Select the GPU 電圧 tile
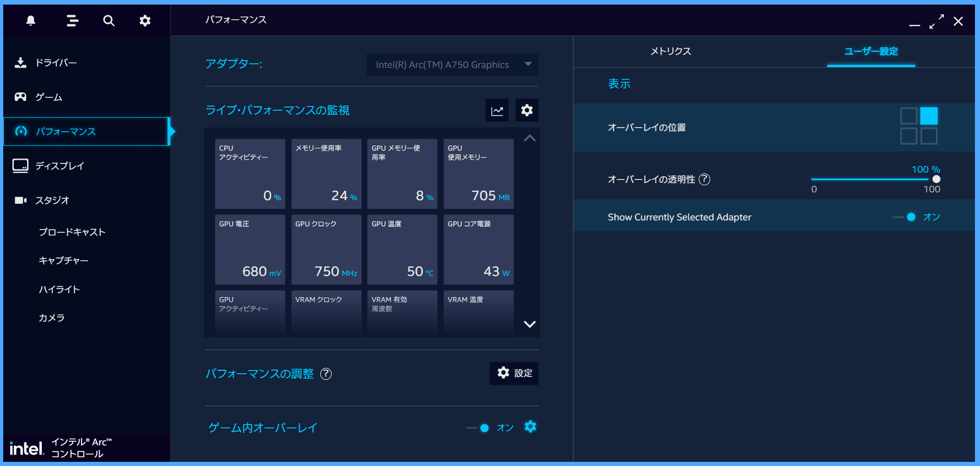This screenshot has width=980, height=466. pos(250,249)
